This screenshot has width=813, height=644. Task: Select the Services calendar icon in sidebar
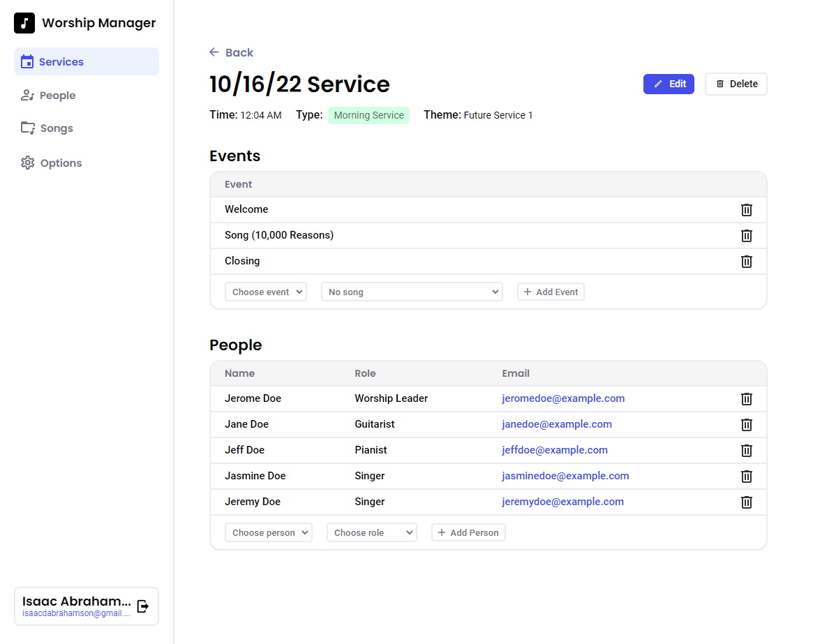click(28, 61)
